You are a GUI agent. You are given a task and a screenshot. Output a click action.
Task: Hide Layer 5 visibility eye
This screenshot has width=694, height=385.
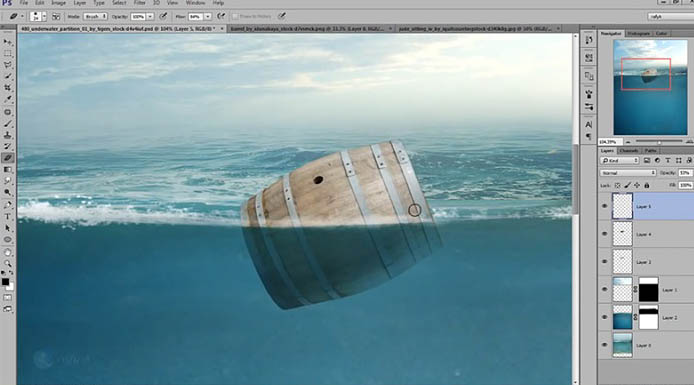point(605,206)
